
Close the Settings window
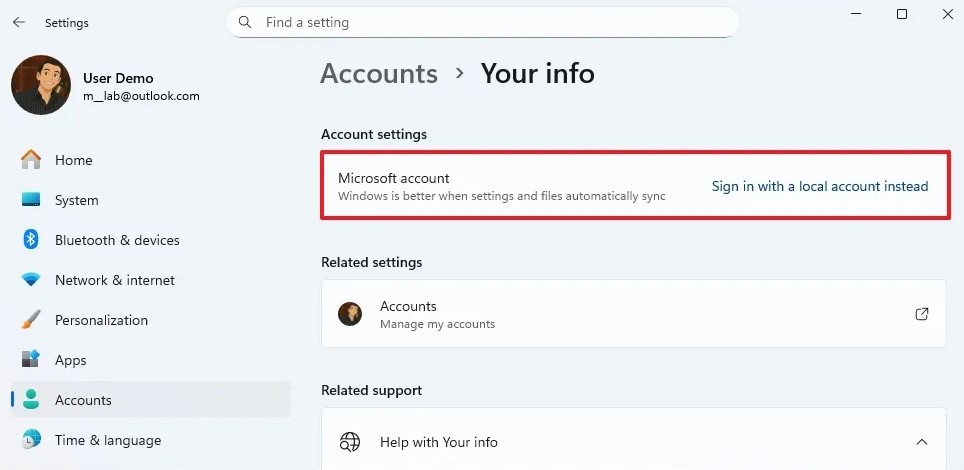pos(948,14)
